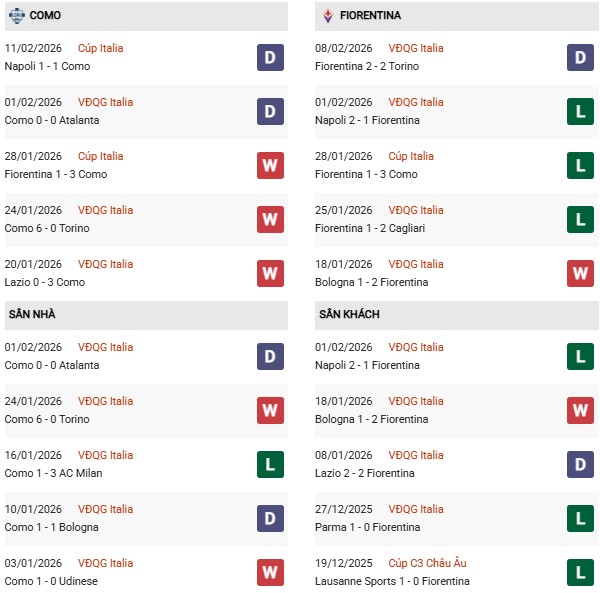The height and width of the screenshot is (593, 600).
Task: Click the W badge for Como 6 - 0 Torino in the Como form list
Action: click(270, 220)
